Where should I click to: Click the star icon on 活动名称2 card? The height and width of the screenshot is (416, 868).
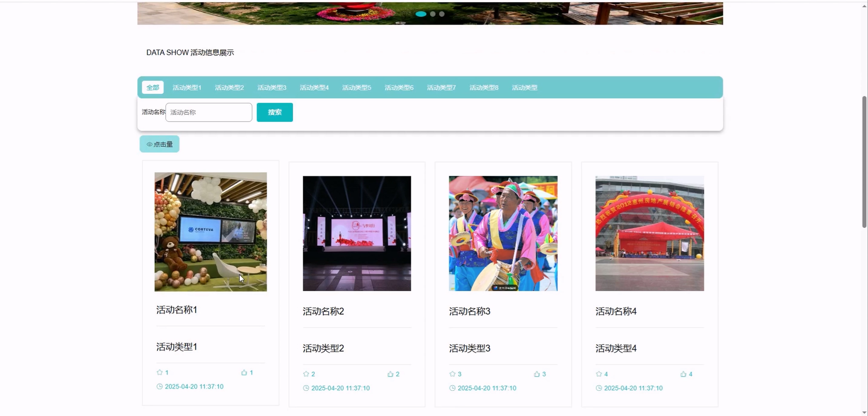pos(306,374)
